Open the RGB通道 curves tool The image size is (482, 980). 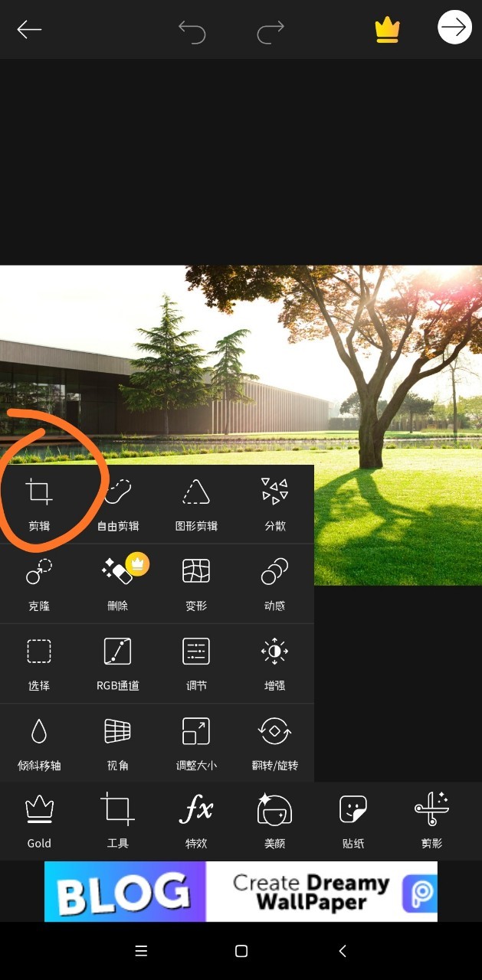(x=118, y=664)
